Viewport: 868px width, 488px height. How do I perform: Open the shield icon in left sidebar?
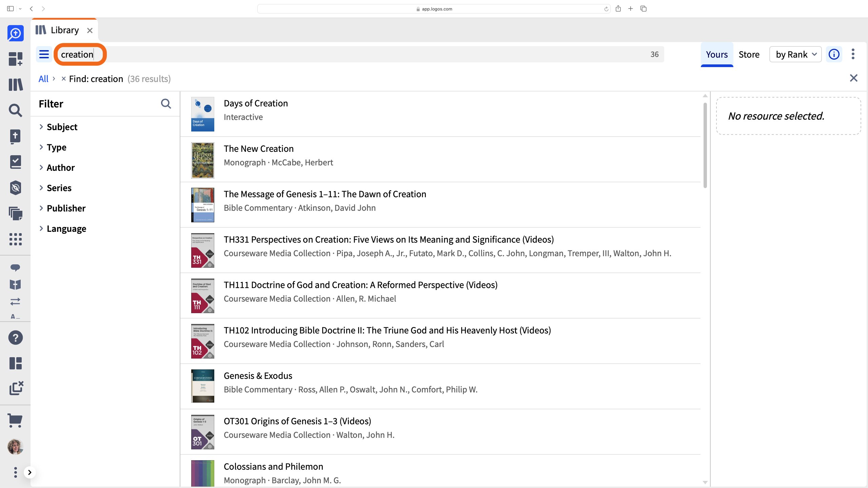16,188
